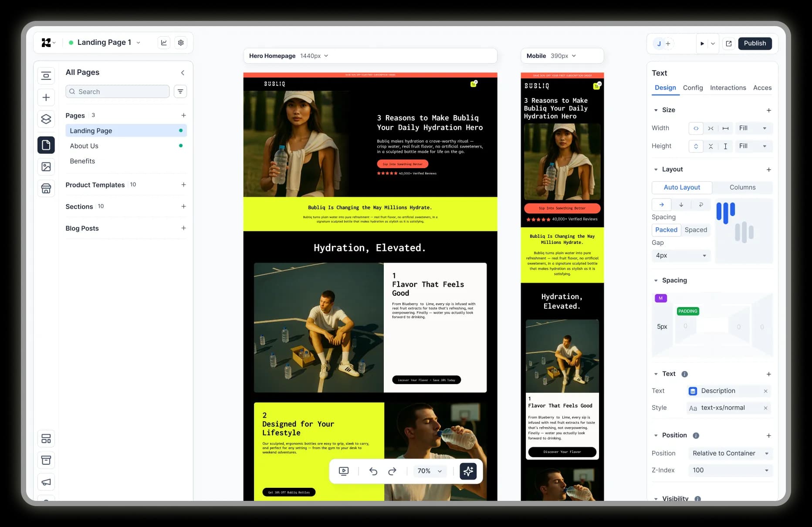Add a new Product Template
Screen dimensions: 812x527
[183, 185]
